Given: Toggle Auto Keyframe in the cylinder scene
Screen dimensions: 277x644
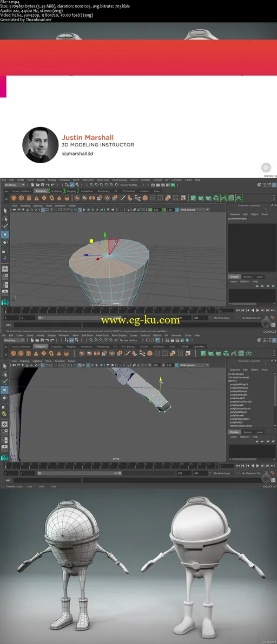Looking at the screenshot, I should tap(267, 318).
